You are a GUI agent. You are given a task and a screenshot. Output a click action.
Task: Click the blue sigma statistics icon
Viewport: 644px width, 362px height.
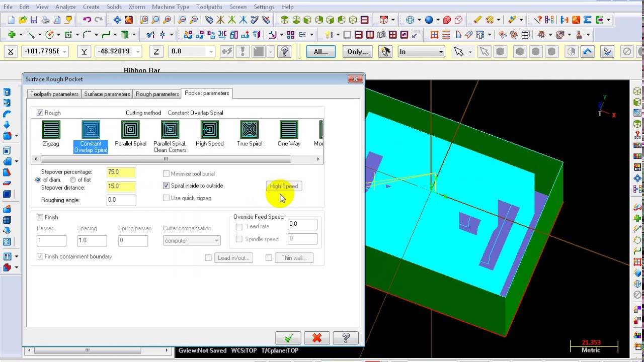587,20
